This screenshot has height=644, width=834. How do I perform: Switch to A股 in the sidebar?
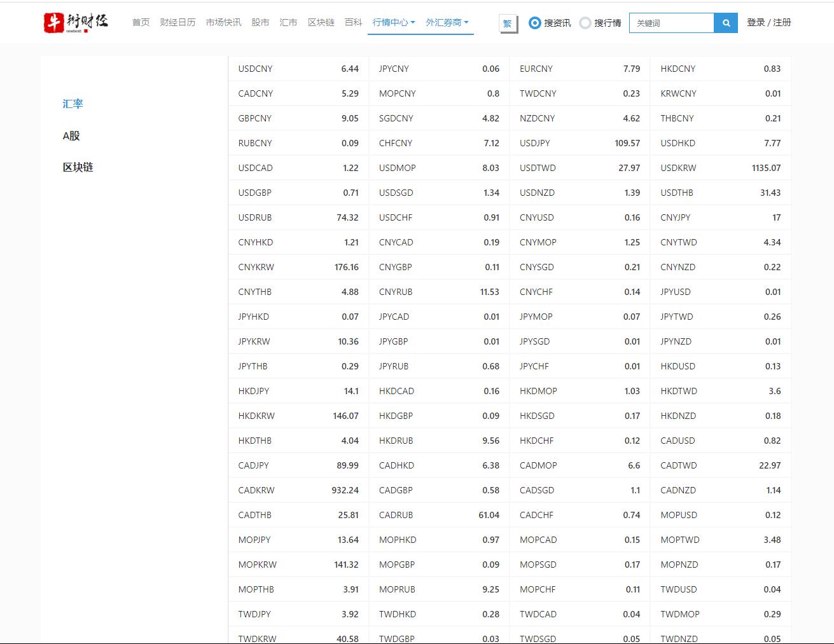(71, 135)
